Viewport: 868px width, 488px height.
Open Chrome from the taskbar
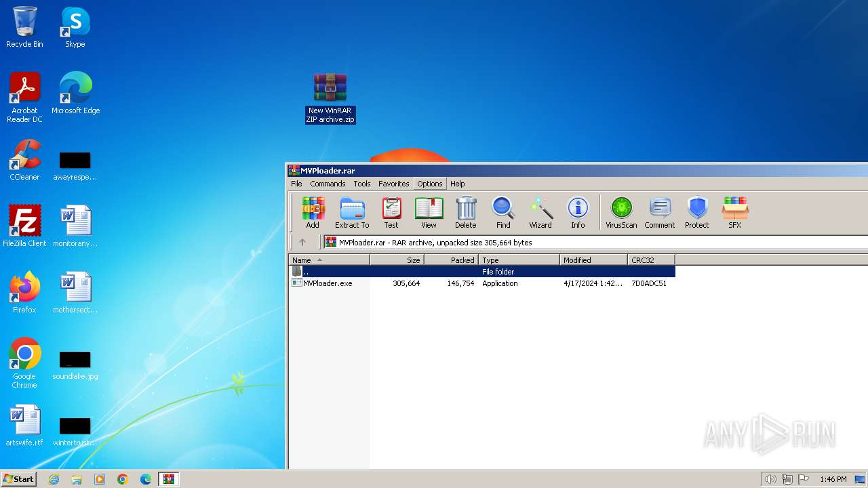(x=123, y=479)
